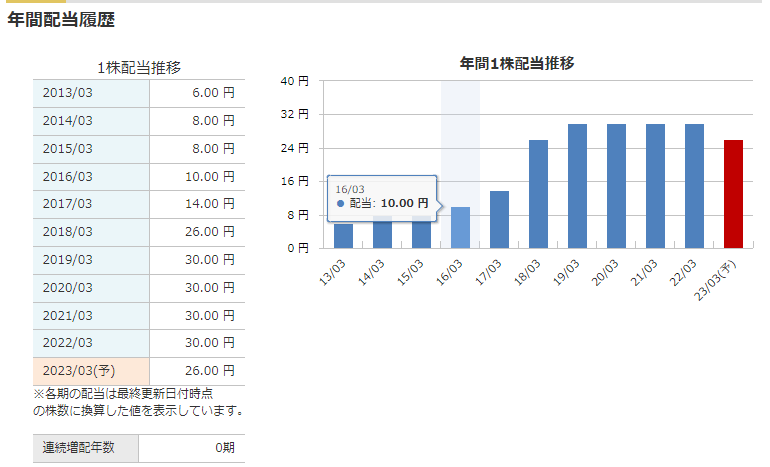
Task: Click the 0 円 y-axis label
Action: 298,248
